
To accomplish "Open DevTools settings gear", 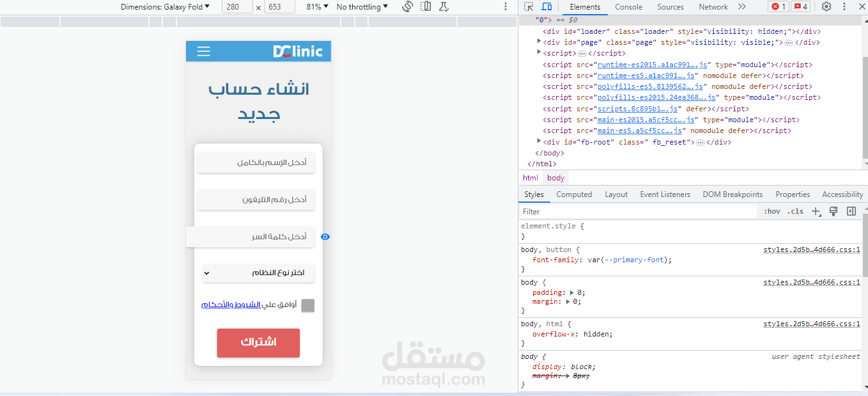I will (826, 6).
